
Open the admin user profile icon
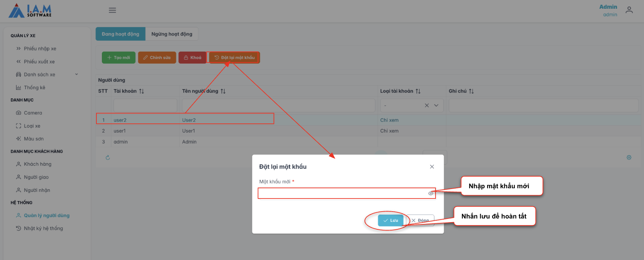pyautogui.click(x=629, y=10)
